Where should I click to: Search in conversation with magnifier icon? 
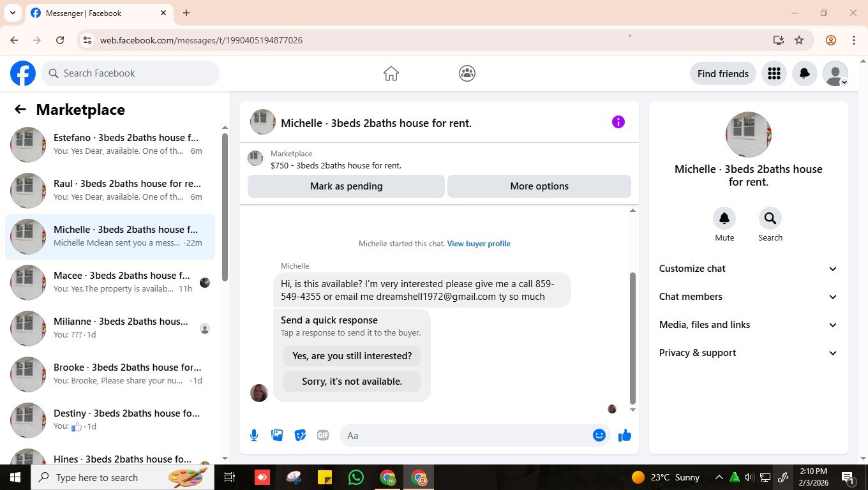[x=770, y=218]
